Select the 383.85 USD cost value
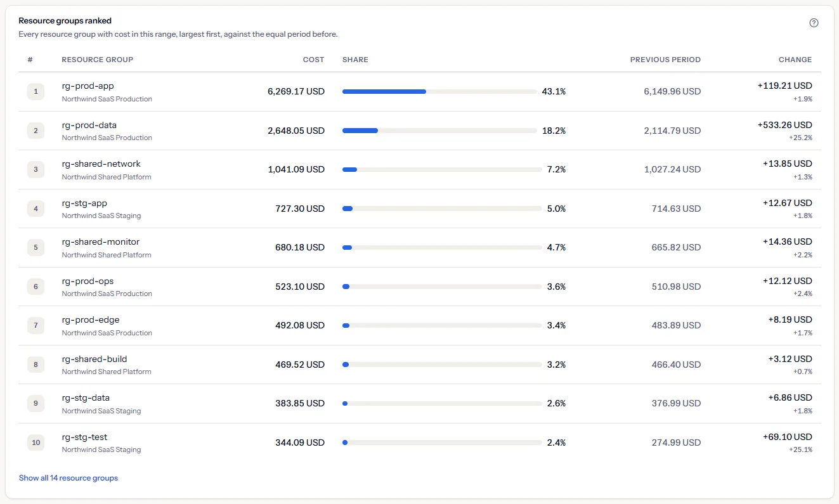Screen dimensions: 839x504 [300, 403]
